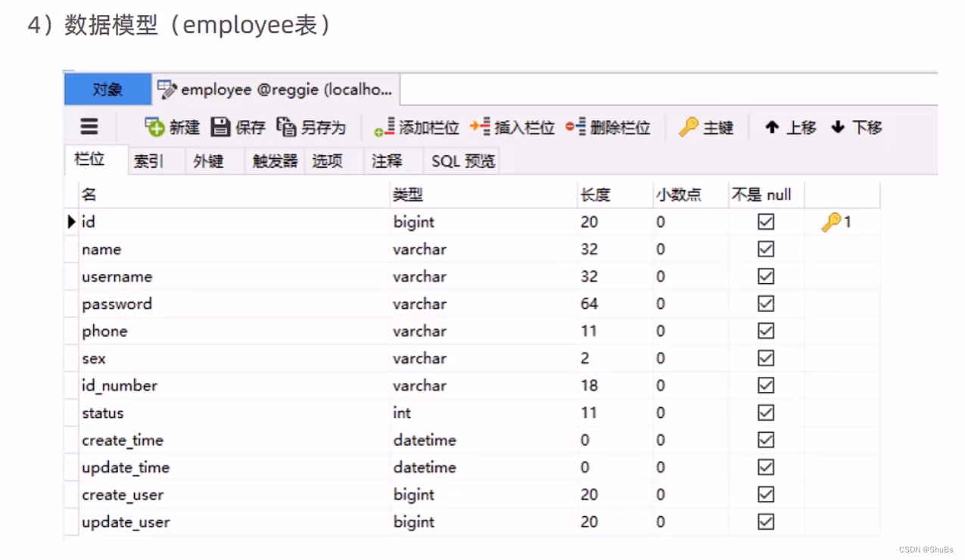The width and height of the screenshot is (965, 560).
Task: Toggle not-null checkbox for sex
Action: pos(766,358)
